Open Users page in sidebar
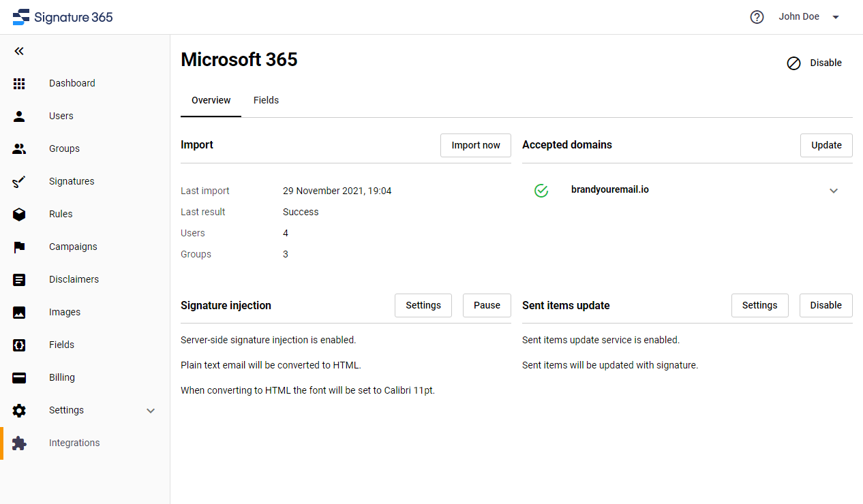The height and width of the screenshot is (504, 863). tap(61, 116)
